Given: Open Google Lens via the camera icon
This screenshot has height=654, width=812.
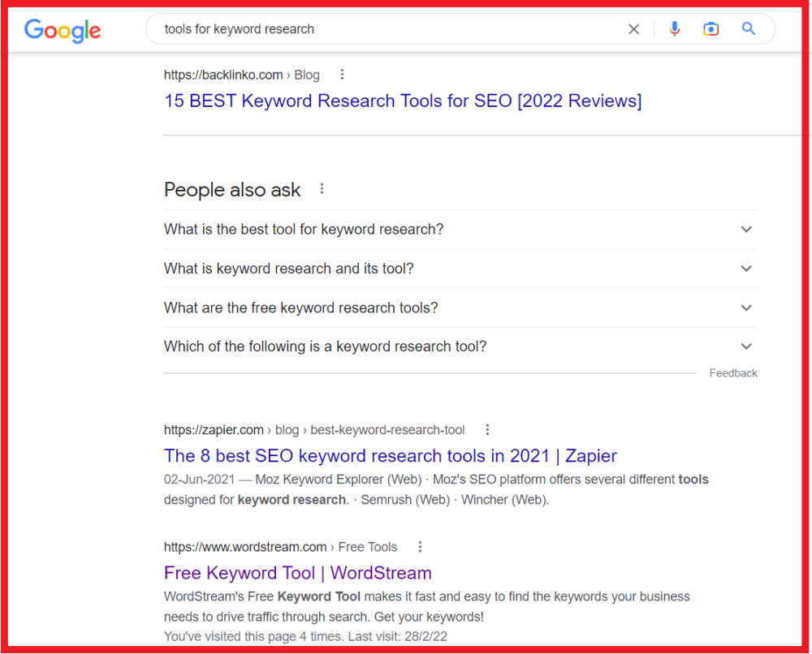Looking at the screenshot, I should [711, 28].
